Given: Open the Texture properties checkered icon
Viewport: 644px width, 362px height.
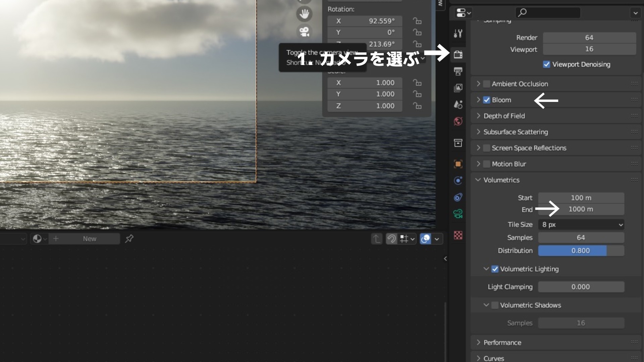Looking at the screenshot, I should 458,235.
